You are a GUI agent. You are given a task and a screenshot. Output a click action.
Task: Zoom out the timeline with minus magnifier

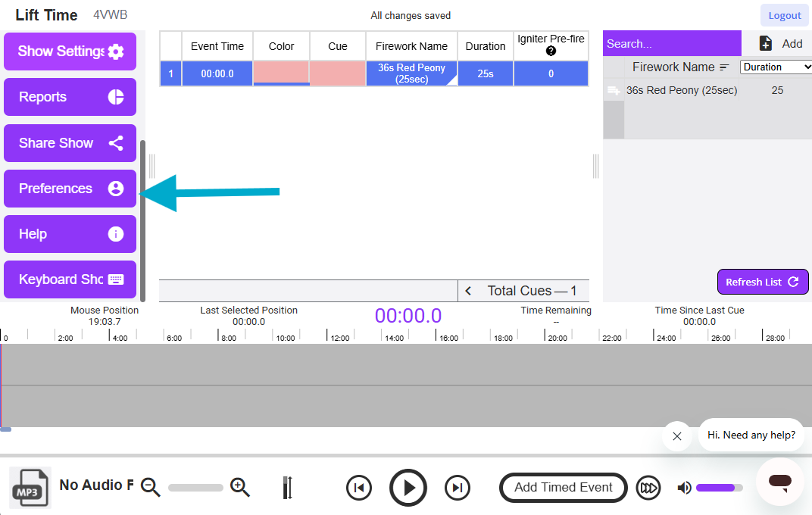pyautogui.click(x=151, y=487)
